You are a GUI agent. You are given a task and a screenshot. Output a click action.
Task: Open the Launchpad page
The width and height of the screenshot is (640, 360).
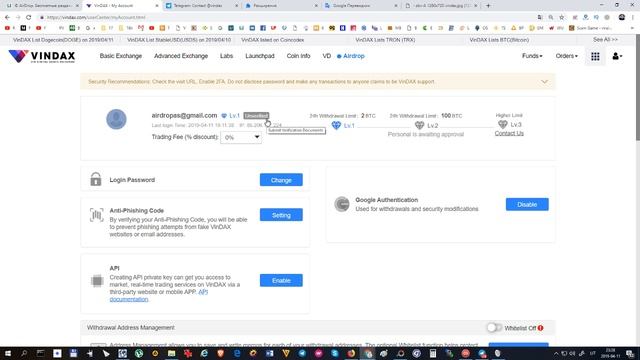click(260, 56)
